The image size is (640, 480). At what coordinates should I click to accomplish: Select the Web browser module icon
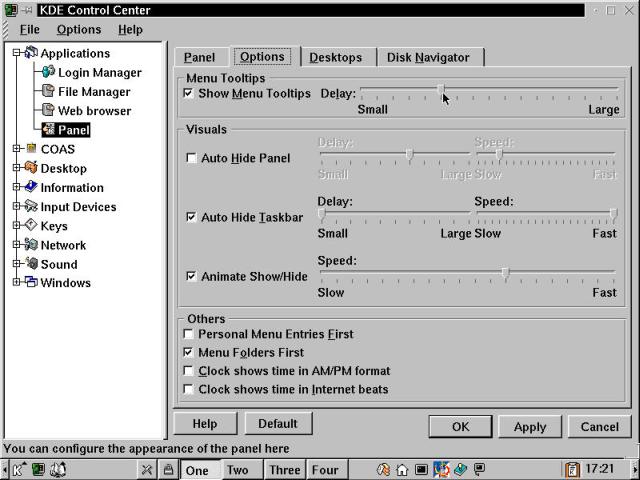pos(48,111)
